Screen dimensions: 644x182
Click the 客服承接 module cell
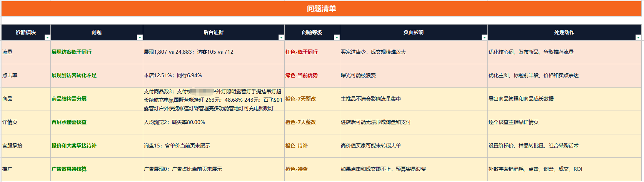(x=26, y=146)
